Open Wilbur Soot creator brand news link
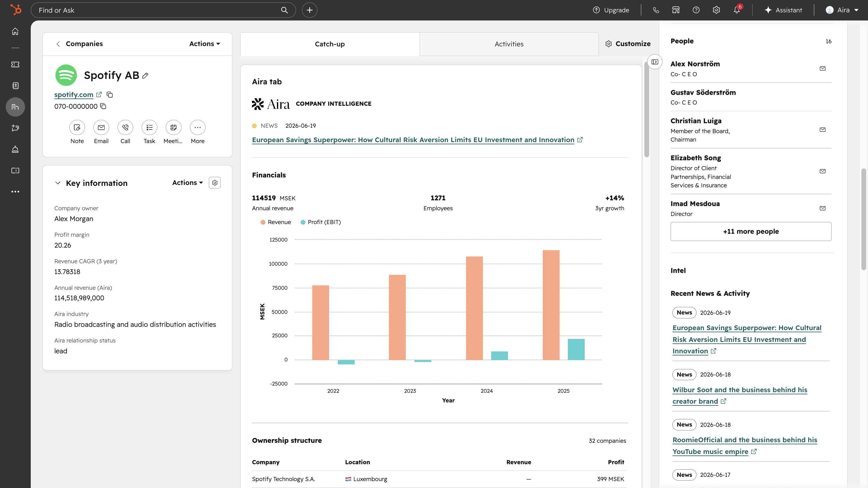The width and height of the screenshot is (868, 488). pos(740,396)
